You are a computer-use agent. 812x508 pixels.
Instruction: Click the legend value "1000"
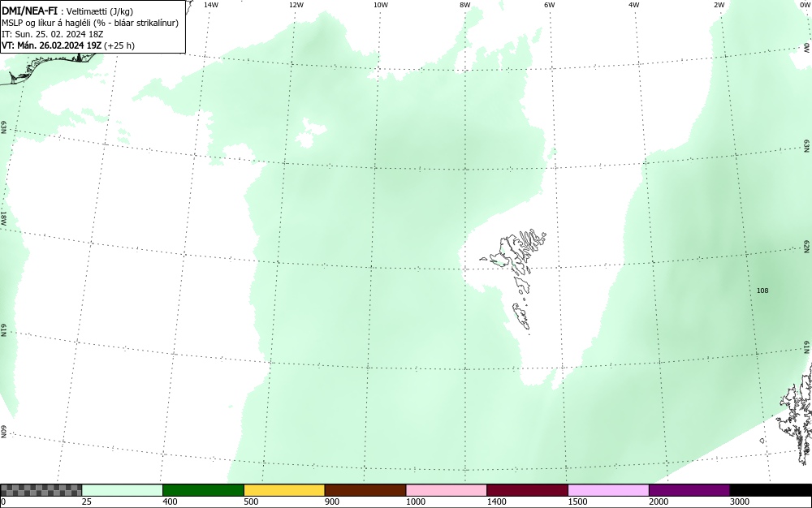click(x=415, y=502)
